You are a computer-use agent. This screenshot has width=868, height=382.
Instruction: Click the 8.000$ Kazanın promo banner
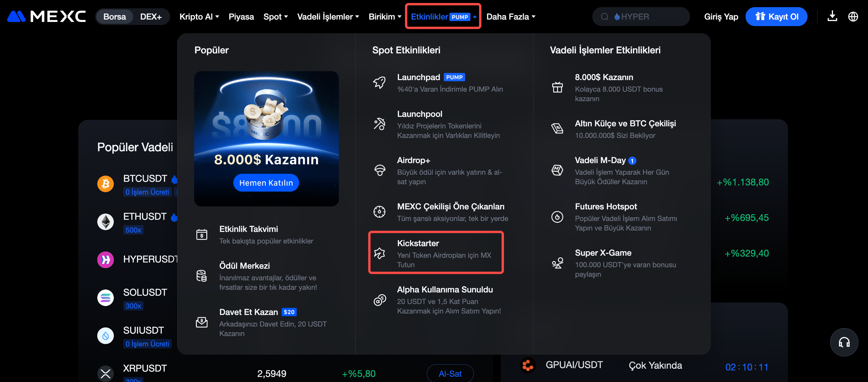click(266, 139)
